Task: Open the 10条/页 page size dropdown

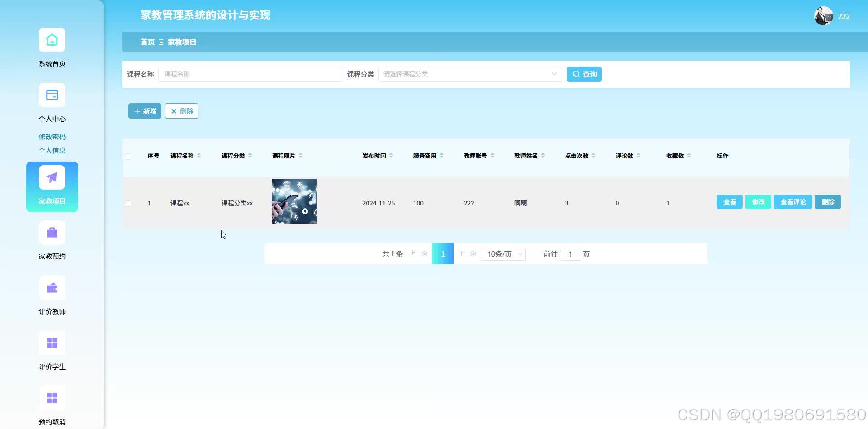Action: (x=503, y=254)
